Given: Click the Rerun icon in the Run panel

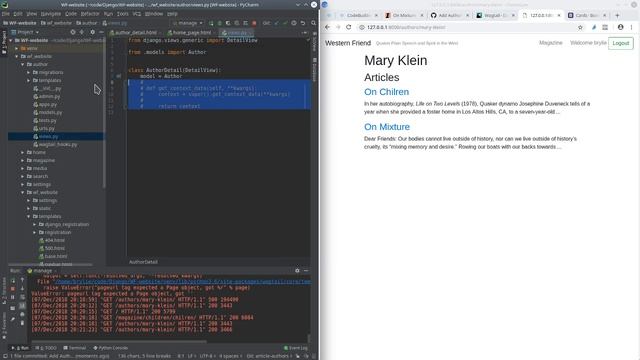Looking at the screenshot, I should 13,281.
